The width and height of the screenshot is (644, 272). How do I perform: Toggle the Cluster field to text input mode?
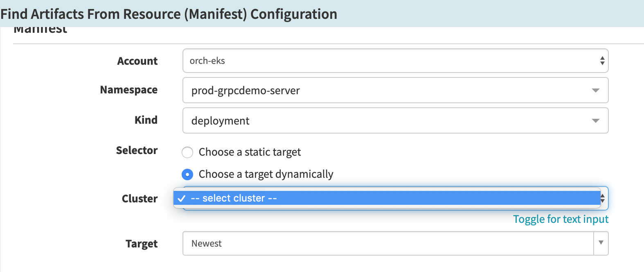(x=560, y=219)
